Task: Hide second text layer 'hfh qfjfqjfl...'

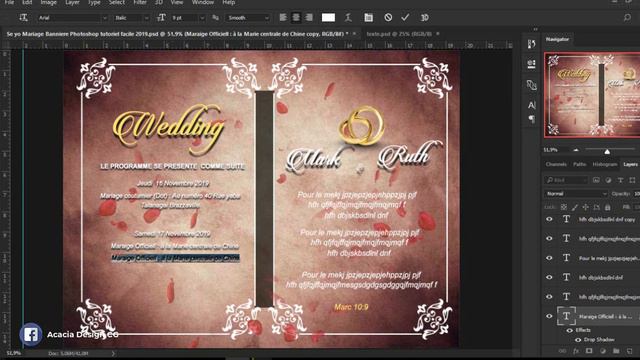Action: pyautogui.click(x=549, y=238)
